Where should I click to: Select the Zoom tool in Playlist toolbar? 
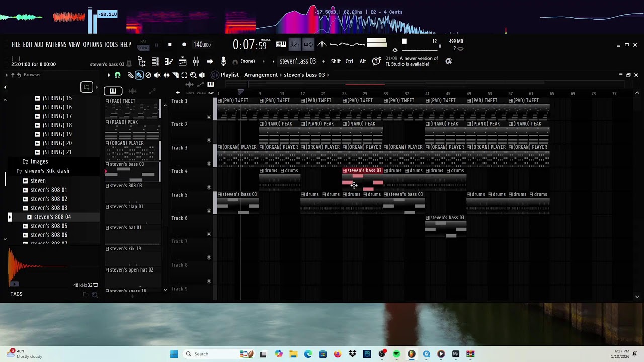coord(193,75)
